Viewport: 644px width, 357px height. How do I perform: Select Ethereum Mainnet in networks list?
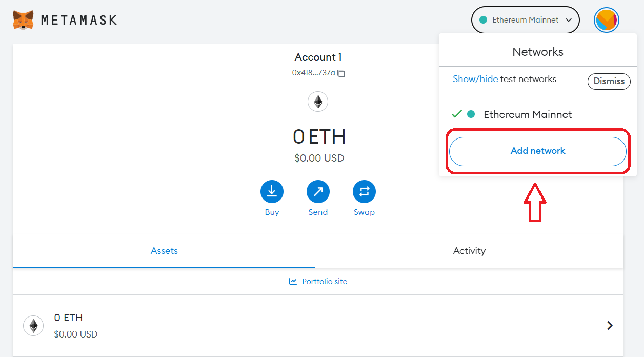coord(528,114)
